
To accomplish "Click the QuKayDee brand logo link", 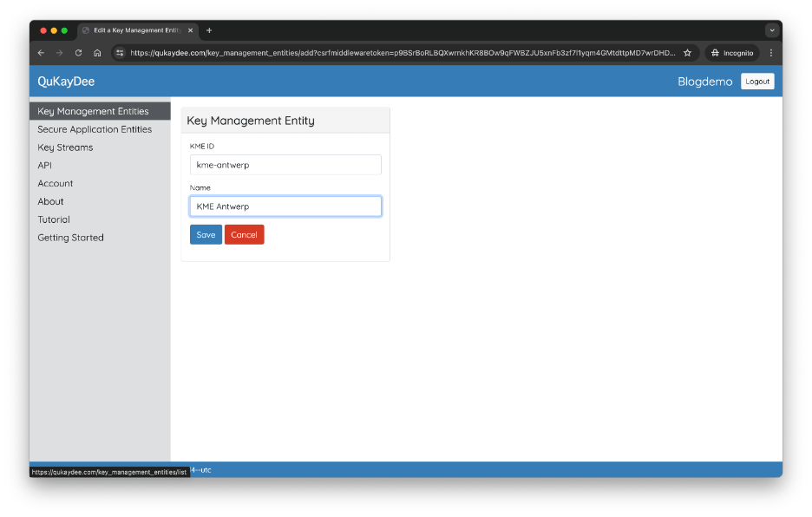I will (x=66, y=82).
